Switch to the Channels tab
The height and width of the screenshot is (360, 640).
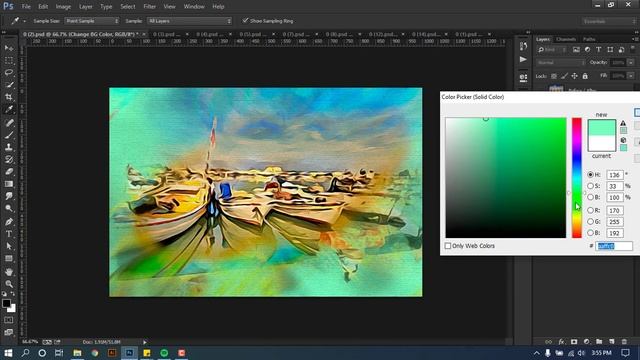pyautogui.click(x=566, y=39)
